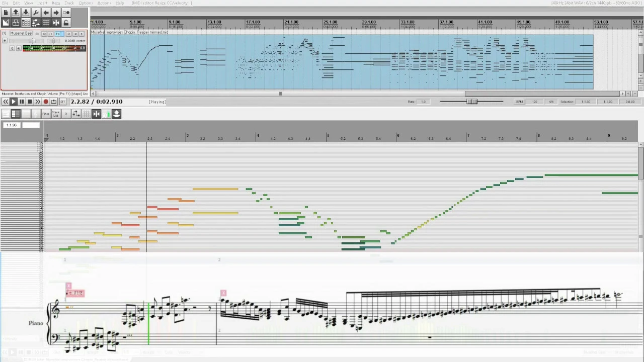Click MIDI editor CC follow-notes routing icon

click(76, 114)
